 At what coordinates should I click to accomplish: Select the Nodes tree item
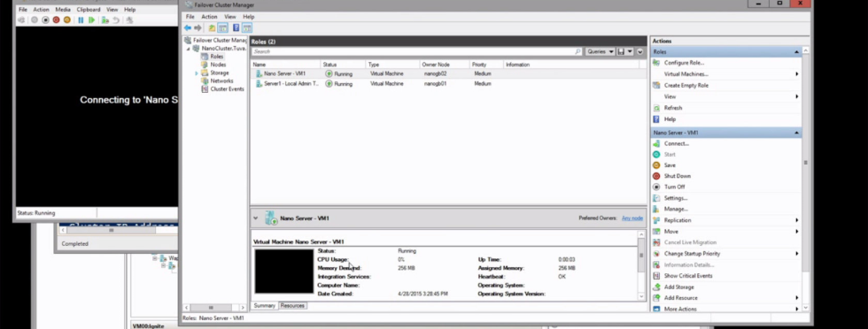(x=218, y=65)
